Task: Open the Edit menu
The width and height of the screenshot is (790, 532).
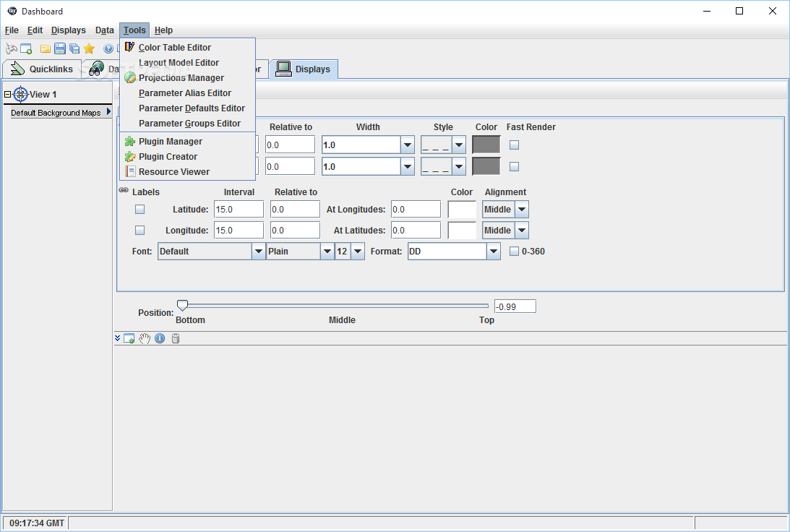Action: pos(35,30)
